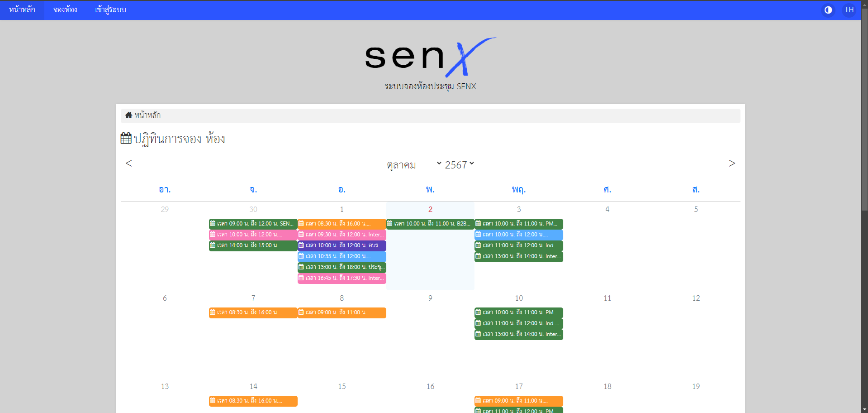The width and height of the screenshot is (868, 413).
Task: Expand the 2567 year dropdown
Action: (x=459, y=165)
